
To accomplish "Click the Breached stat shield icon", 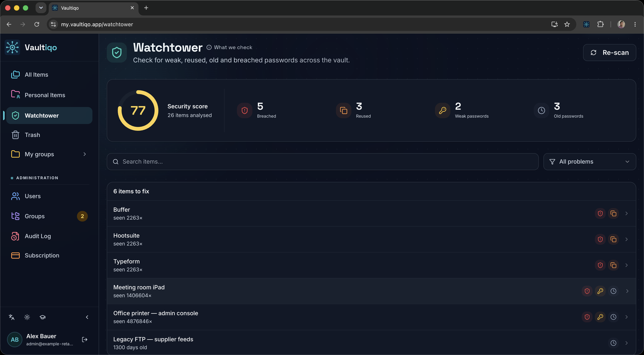I will pyautogui.click(x=245, y=110).
